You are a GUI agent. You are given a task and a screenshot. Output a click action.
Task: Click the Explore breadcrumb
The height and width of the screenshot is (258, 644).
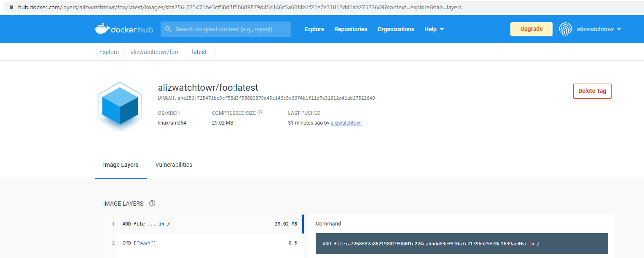(109, 52)
